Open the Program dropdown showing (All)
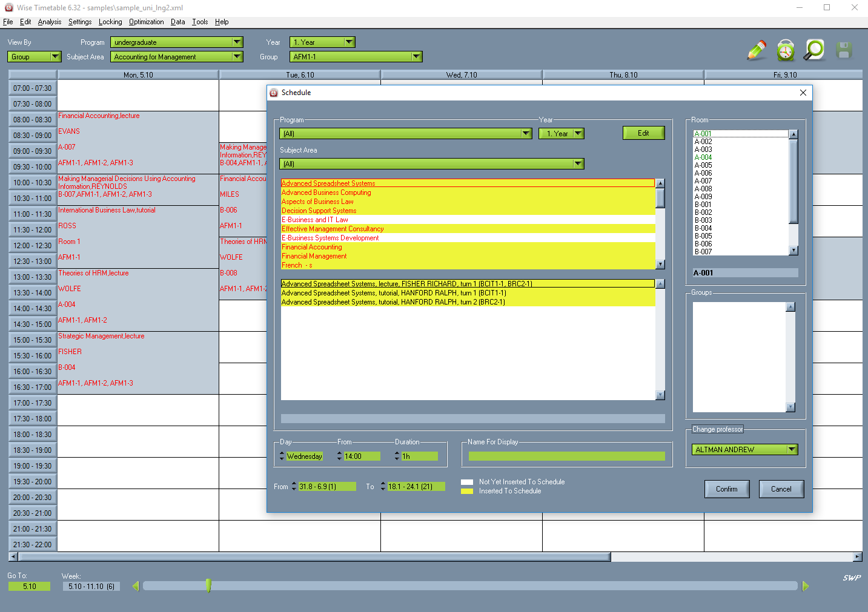The width and height of the screenshot is (868, 612). click(526, 133)
